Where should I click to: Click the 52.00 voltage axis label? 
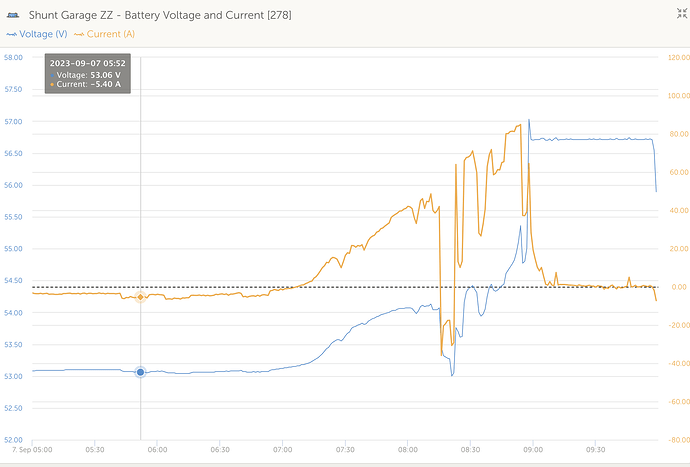click(13, 440)
